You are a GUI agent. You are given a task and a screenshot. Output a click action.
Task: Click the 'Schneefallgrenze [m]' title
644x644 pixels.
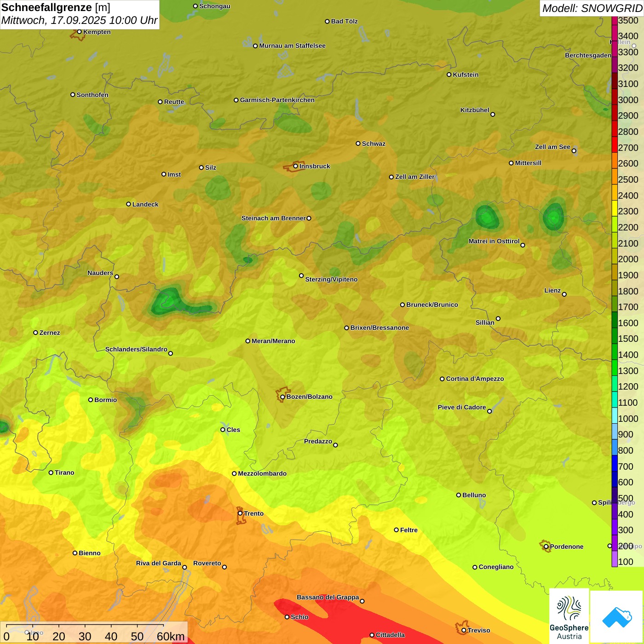click(56, 7)
